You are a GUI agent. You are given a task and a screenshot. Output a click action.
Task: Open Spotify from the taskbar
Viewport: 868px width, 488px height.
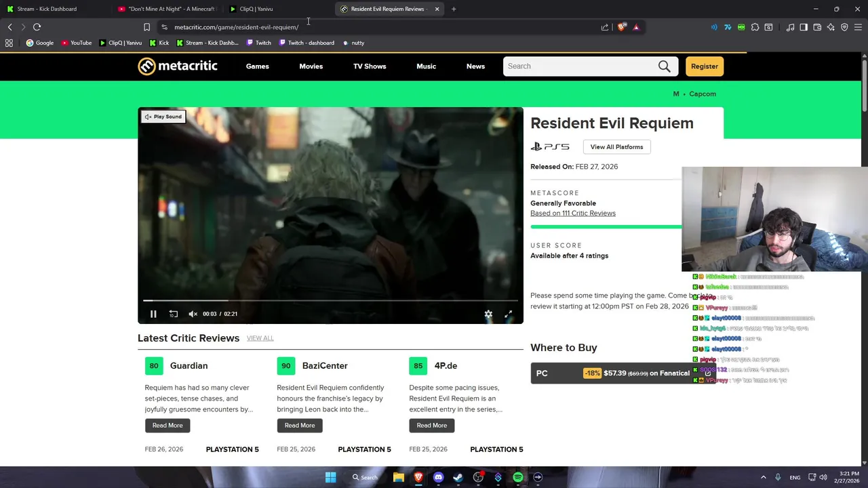[518, 477]
